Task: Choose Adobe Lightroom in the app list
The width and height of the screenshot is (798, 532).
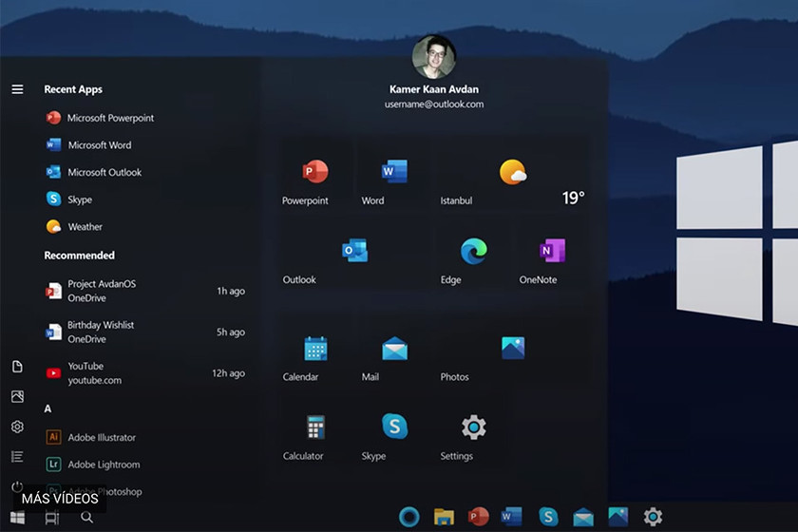Action: point(103,465)
